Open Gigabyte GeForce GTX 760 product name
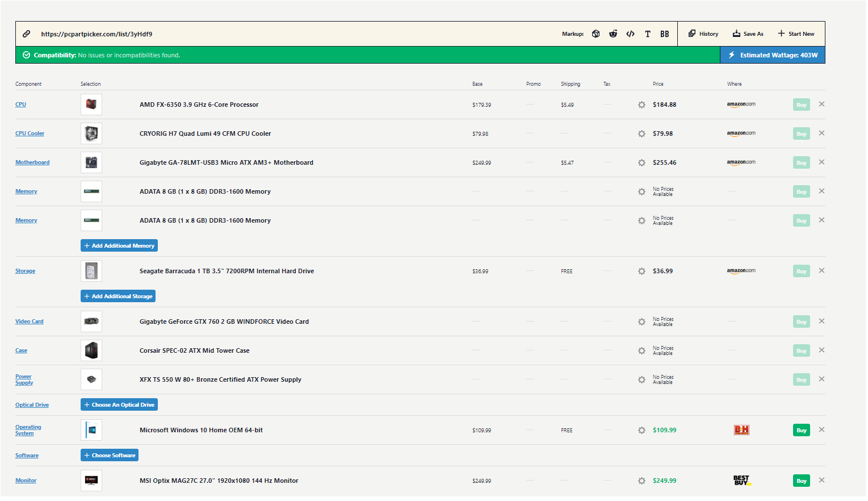The height and width of the screenshot is (501, 868). pyautogui.click(x=224, y=322)
